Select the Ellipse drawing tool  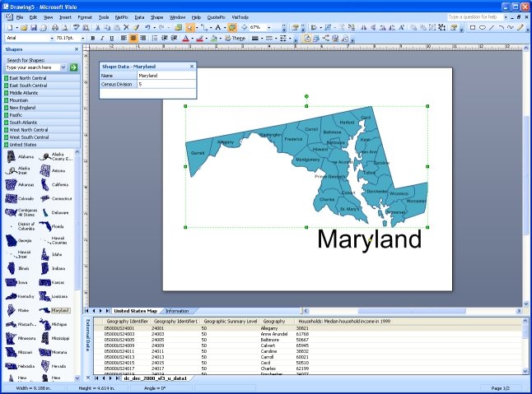(x=482, y=27)
